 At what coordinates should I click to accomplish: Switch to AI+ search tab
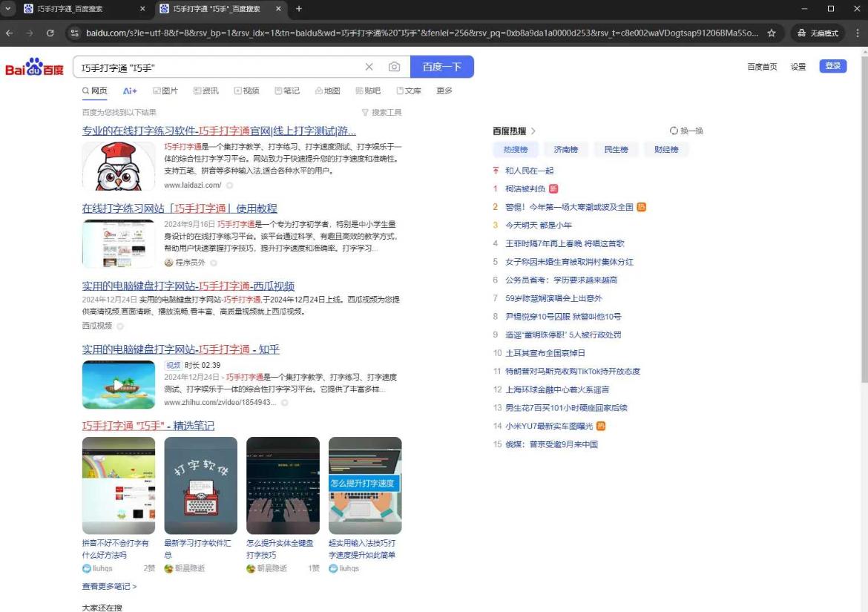[130, 91]
